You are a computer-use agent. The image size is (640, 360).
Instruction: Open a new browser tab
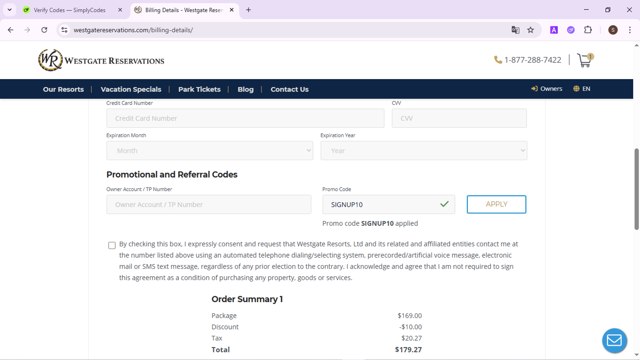[x=248, y=10]
